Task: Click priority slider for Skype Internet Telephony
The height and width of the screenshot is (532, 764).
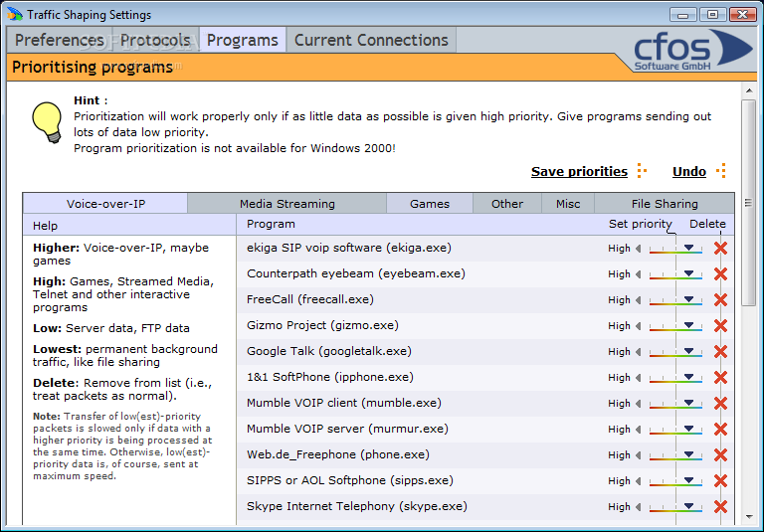Action: coord(675,507)
